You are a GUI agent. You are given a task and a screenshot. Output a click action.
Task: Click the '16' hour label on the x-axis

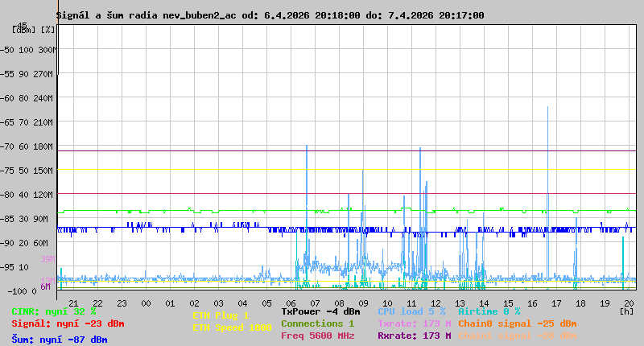[532, 303]
